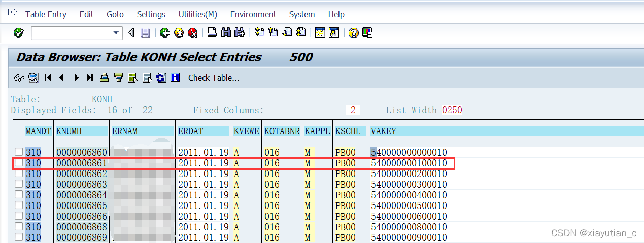The width and height of the screenshot is (644, 243).
Task: Select VAKEY cell 540000000100010
Action: click(x=409, y=163)
